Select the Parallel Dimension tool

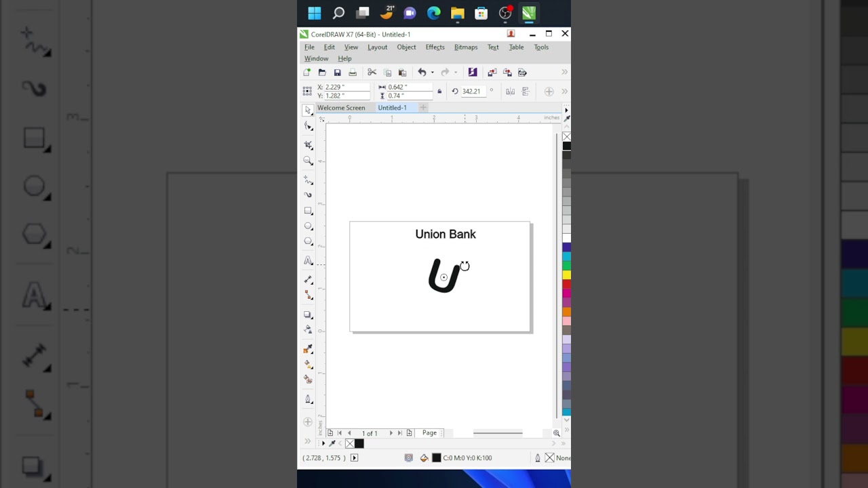309,279
